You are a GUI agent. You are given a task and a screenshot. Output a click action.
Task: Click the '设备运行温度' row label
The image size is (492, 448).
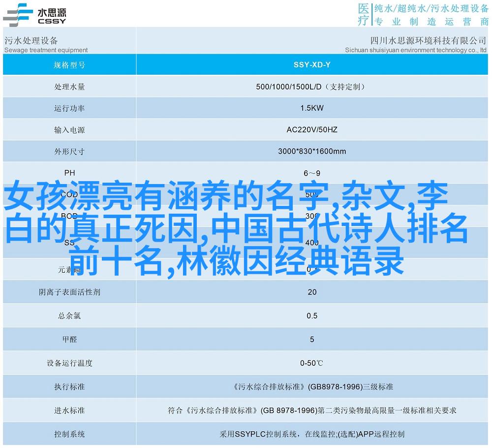(x=70, y=363)
